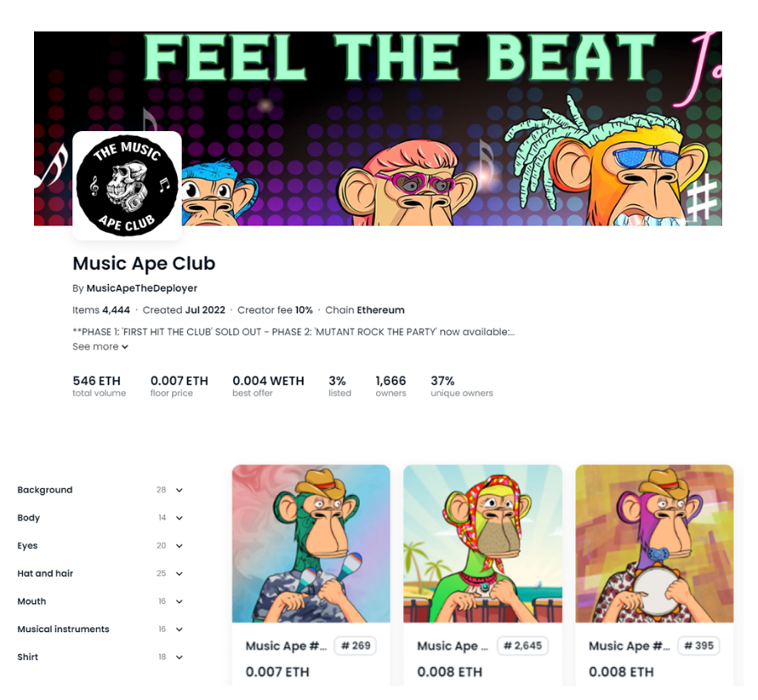The image size is (758, 700).
Task: Expand the Musical instruments filter
Action: 100,629
